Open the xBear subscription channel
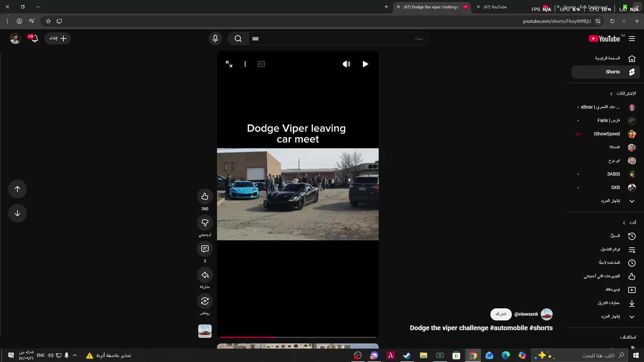 pyautogui.click(x=606, y=107)
